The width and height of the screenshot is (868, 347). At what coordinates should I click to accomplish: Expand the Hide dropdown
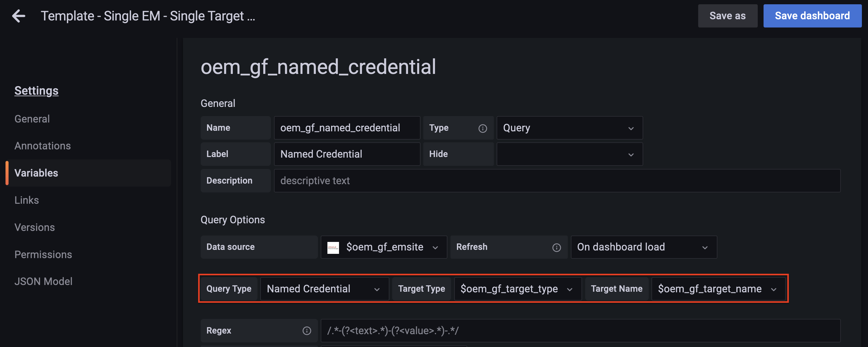tap(569, 154)
